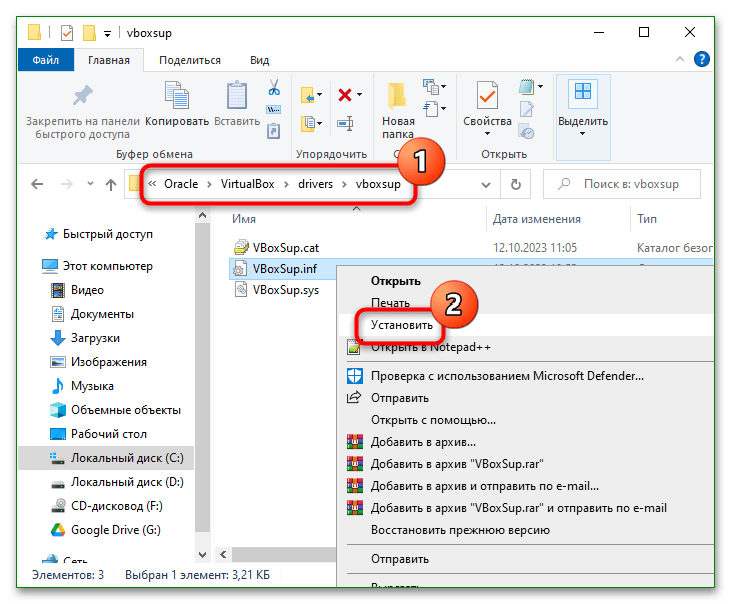This screenshot has height=604, width=731.
Task: Select Google Drive (G:) in sidebar
Action: click(105, 530)
